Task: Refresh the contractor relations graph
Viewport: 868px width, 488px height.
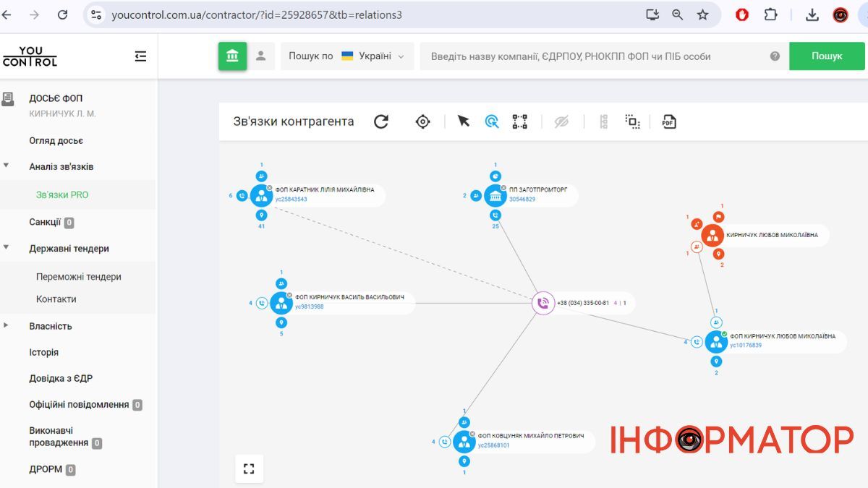Action: pos(381,121)
